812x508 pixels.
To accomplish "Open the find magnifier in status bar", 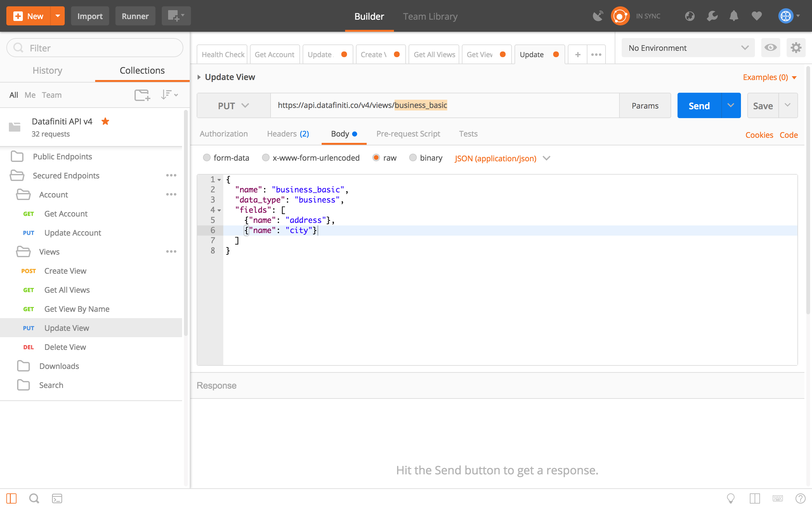I will [x=34, y=498].
